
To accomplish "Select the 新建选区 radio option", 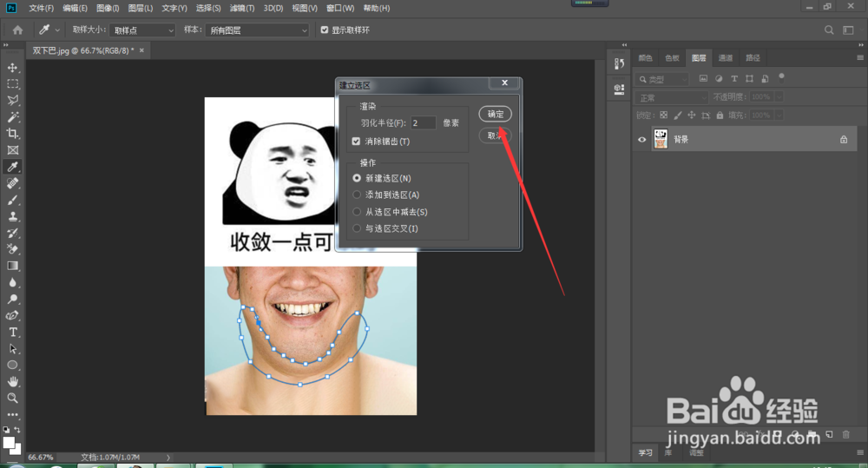I will [x=357, y=178].
